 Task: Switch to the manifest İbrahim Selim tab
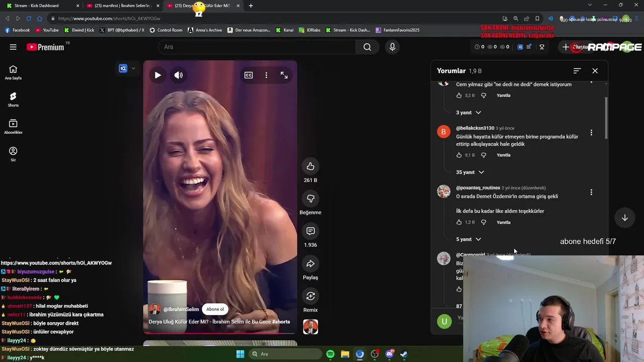pos(122,6)
